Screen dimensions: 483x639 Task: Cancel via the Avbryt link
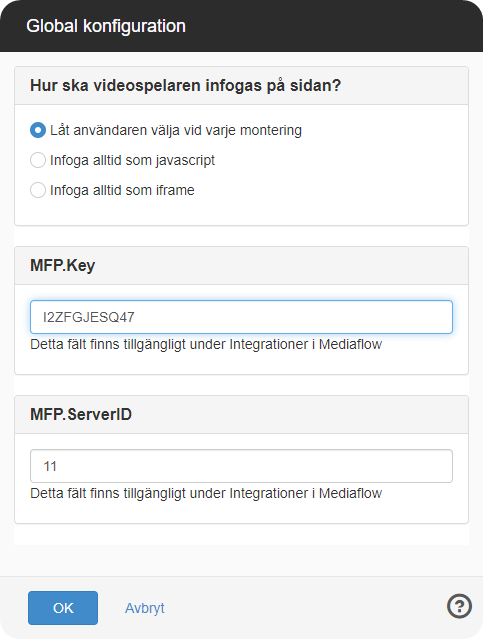145,608
